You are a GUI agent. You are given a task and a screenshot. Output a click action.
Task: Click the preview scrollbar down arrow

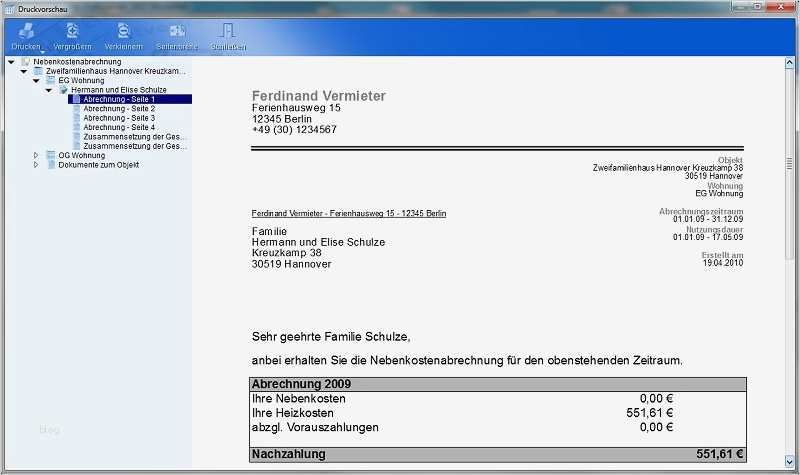(789, 461)
